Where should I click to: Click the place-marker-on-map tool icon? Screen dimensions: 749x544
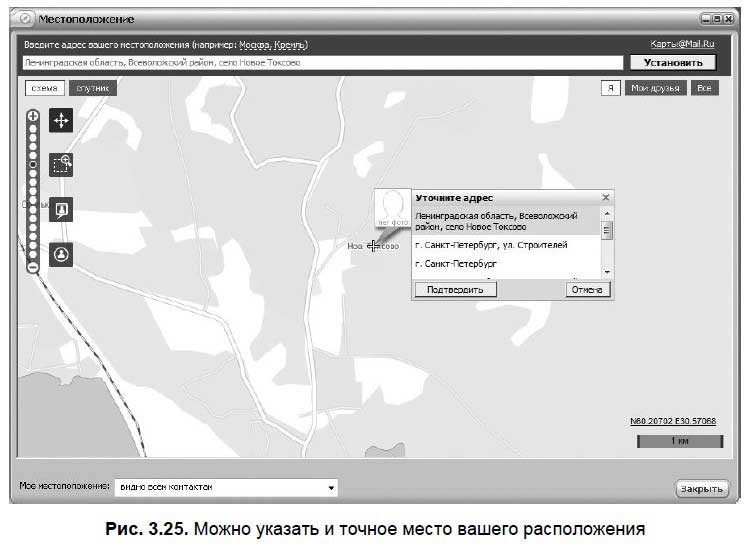pyautogui.click(x=61, y=210)
